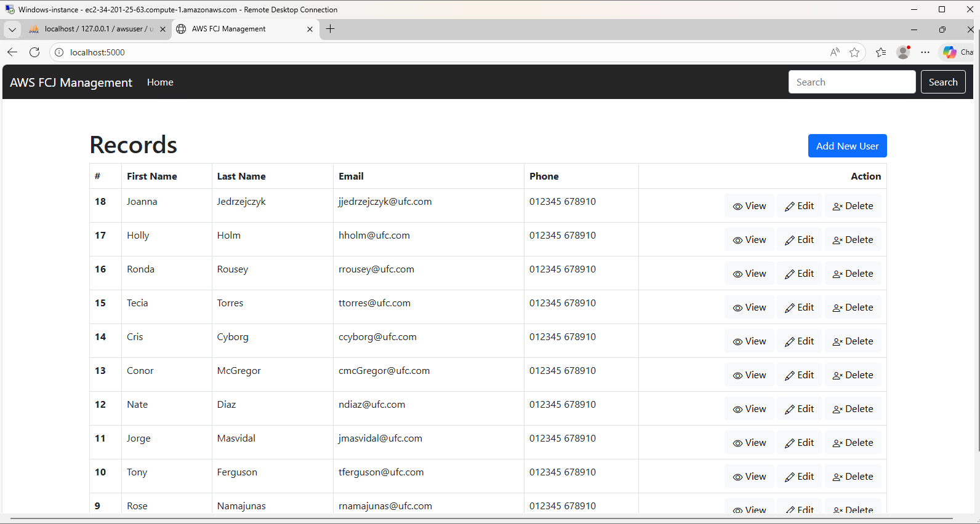Edit Tony Ferguson record
Screen dimensions: 980x524
point(799,477)
